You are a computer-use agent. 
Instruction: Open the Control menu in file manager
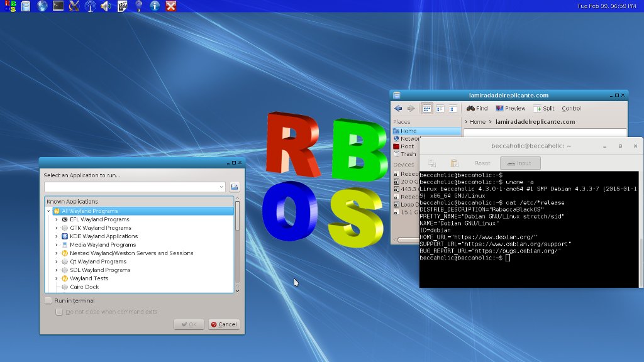coord(571,108)
